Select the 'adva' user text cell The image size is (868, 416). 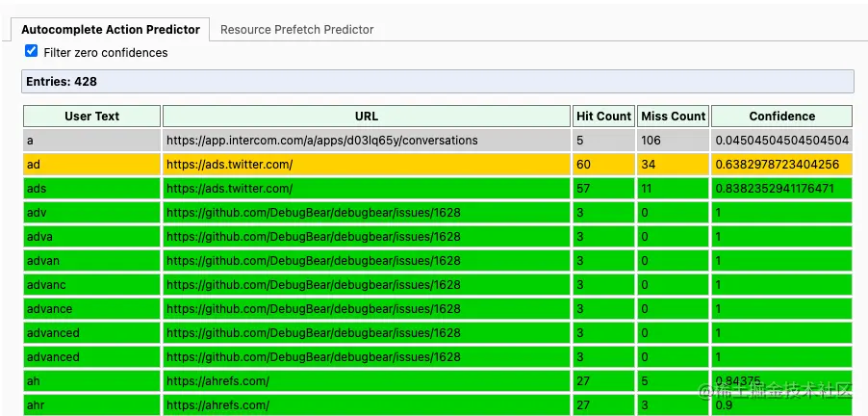pos(91,237)
